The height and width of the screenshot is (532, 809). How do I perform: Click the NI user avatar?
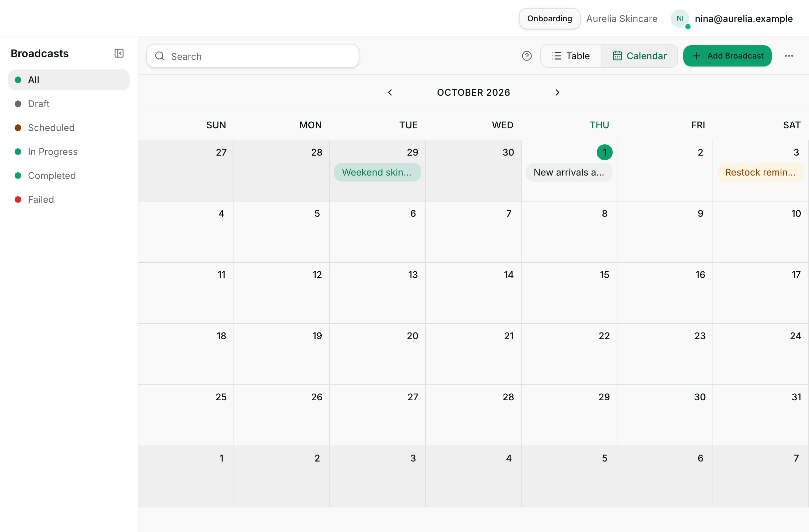[680, 19]
